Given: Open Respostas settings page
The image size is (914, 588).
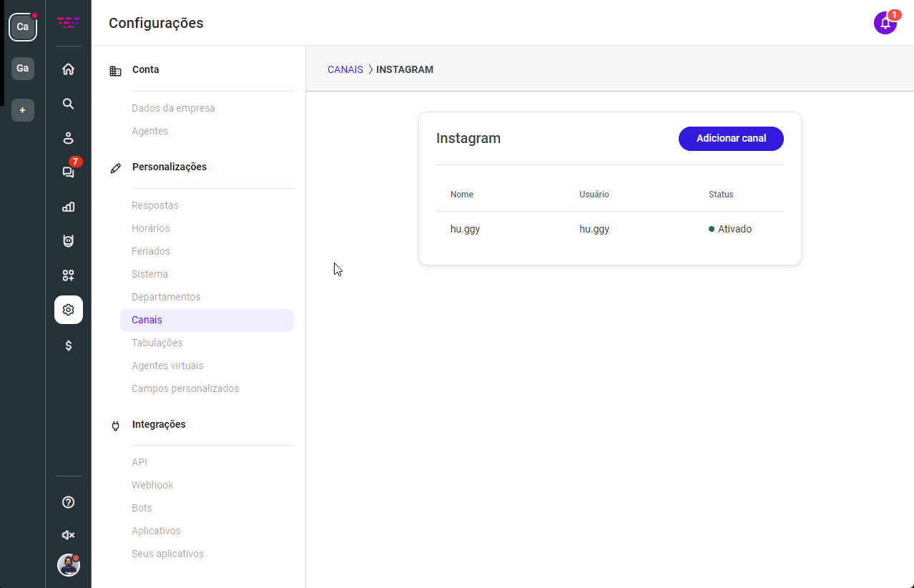Looking at the screenshot, I should (155, 205).
